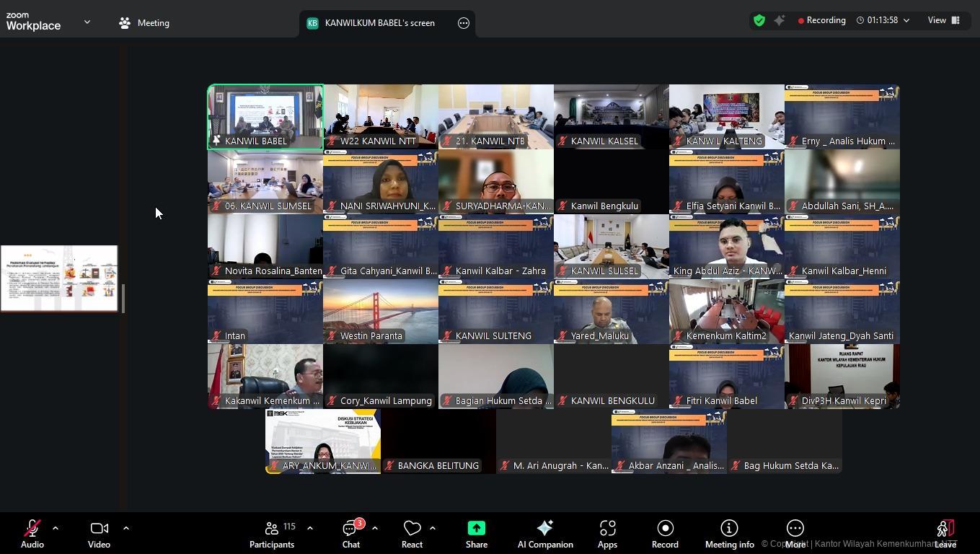Unmute the microphone using Audio
Viewport: 980px width, 554px height.
[x=32, y=535]
